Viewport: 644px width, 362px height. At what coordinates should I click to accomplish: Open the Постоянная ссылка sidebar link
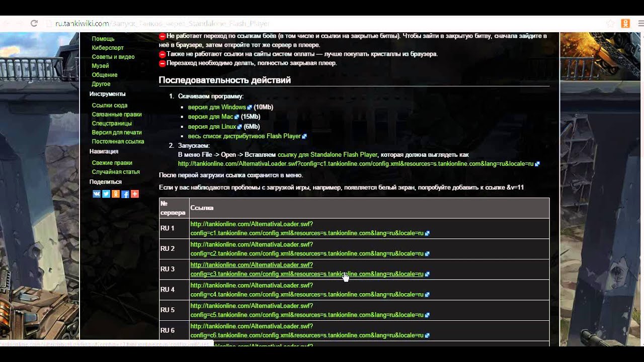[118, 142]
